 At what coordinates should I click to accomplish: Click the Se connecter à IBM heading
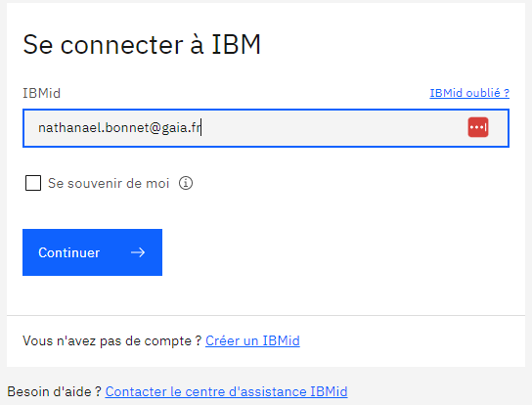(142, 44)
